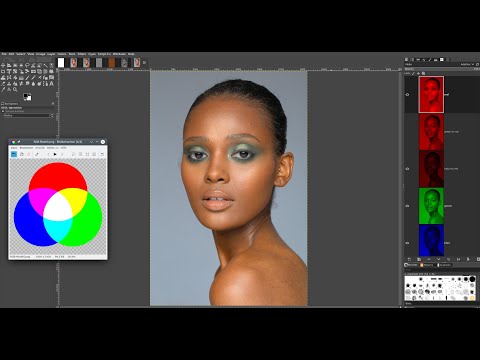The height and width of the screenshot is (360, 480).
Task: Add a mask to the layer
Action: [468, 259]
